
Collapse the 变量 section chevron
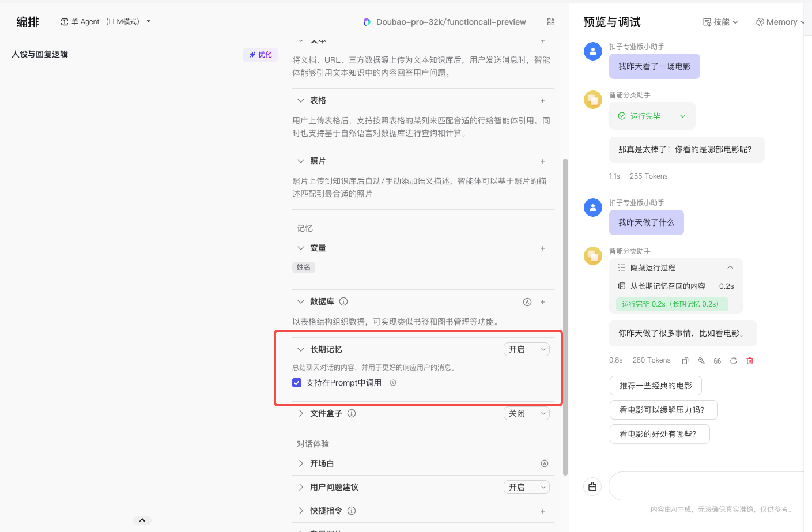pos(301,248)
